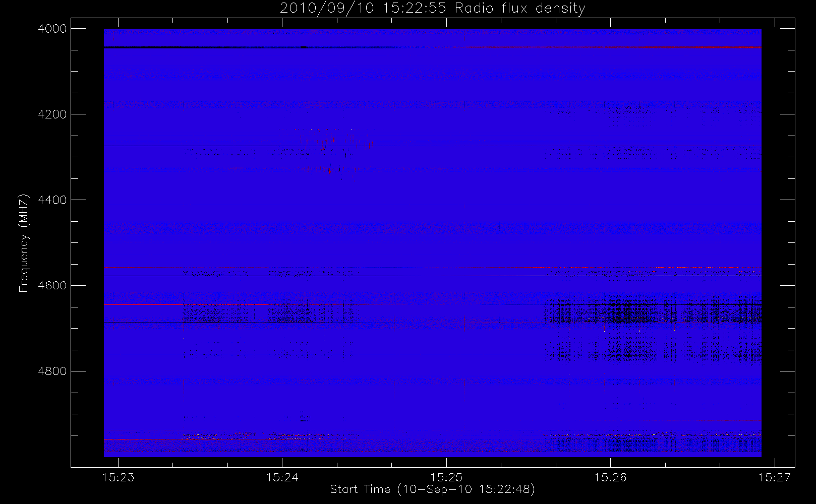Click the 15:27 time tick label
This screenshot has width=816, height=504.
click(775, 477)
